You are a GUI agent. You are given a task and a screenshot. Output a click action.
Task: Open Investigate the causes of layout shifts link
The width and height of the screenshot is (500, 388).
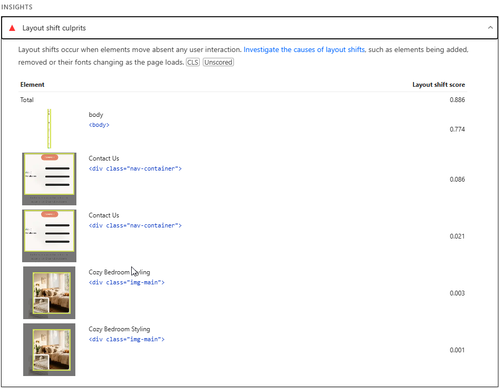304,50
